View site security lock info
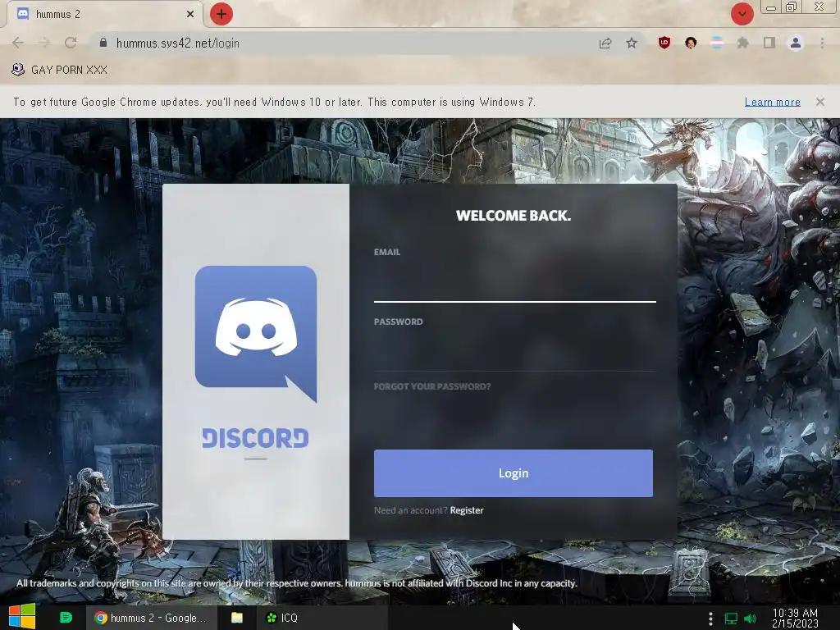Screen dimensions: 840x630 pos(103,43)
